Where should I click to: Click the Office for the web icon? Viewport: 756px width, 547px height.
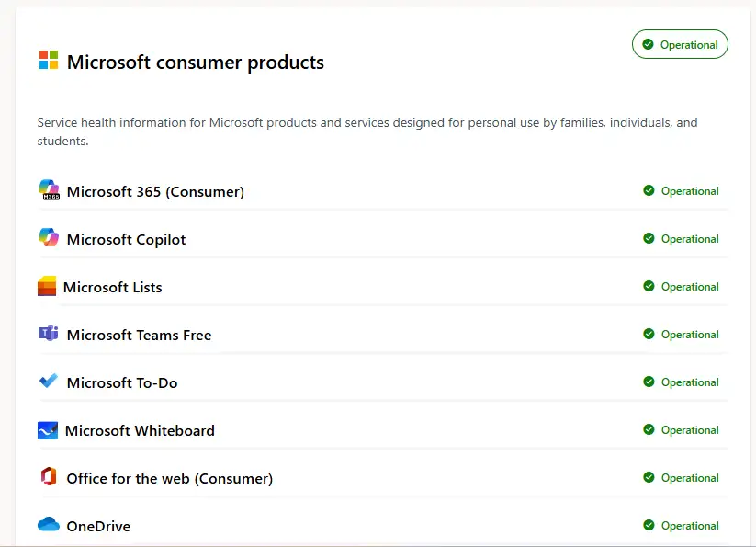coord(49,477)
